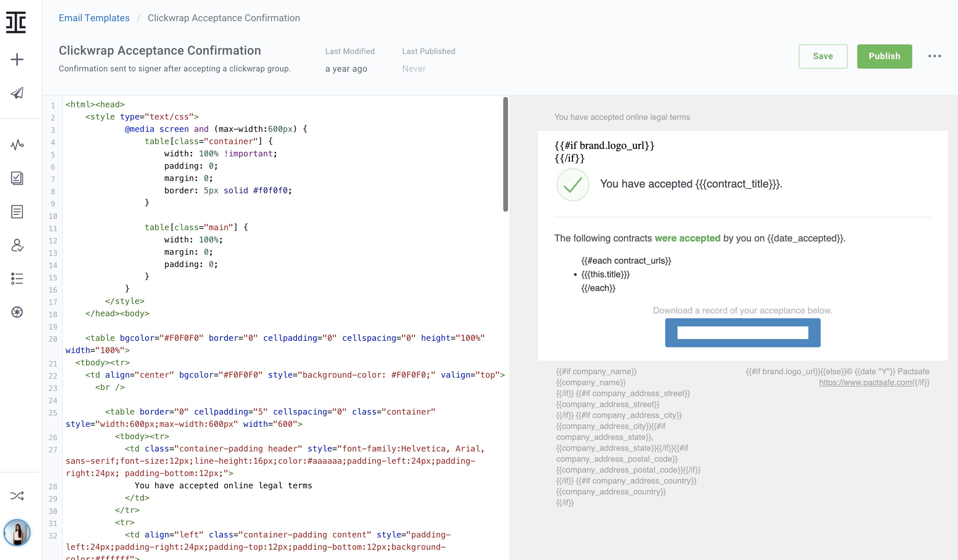Click the shuffle arrows icon
The height and width of the screenshot is (560, 958).
point(17,496)
